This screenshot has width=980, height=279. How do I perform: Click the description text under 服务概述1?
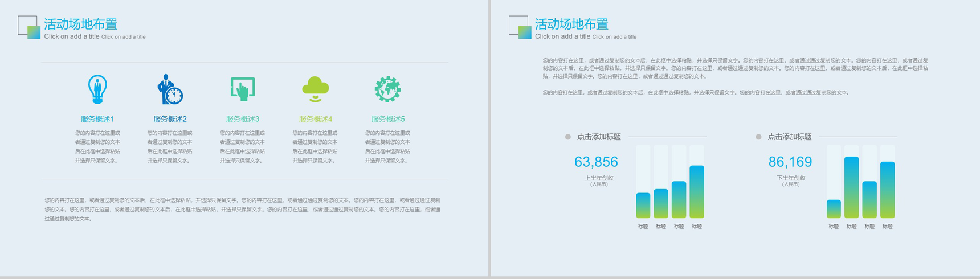97,147
